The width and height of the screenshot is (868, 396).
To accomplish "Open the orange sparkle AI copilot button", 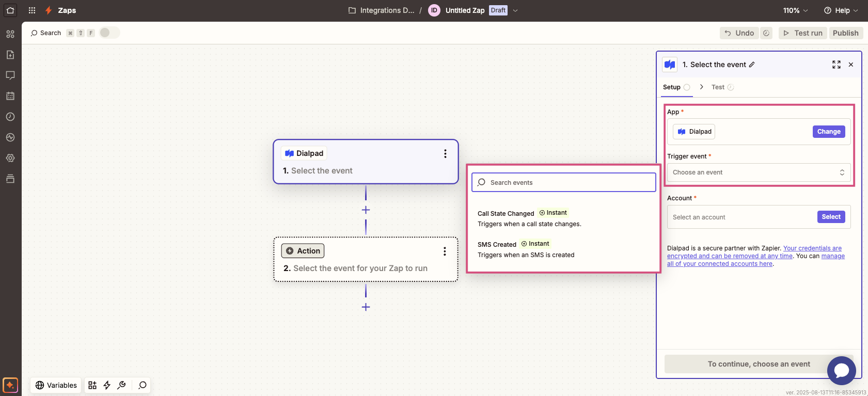I will [x=10, y=385].
